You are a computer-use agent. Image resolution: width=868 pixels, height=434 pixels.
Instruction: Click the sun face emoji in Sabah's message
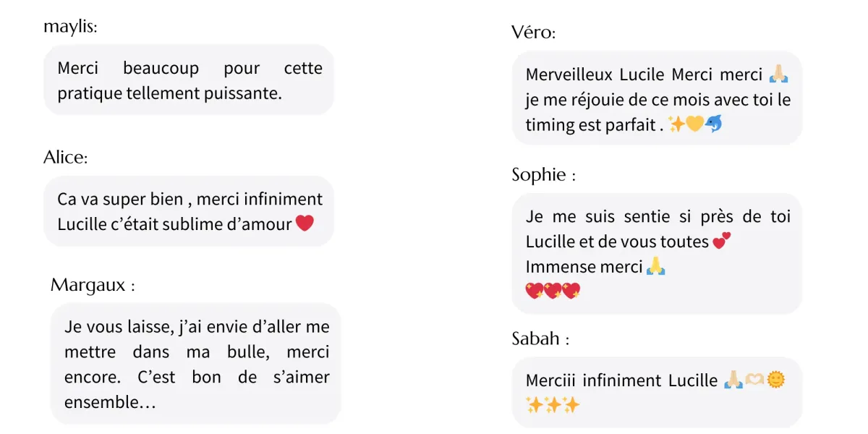coord(775,380)
